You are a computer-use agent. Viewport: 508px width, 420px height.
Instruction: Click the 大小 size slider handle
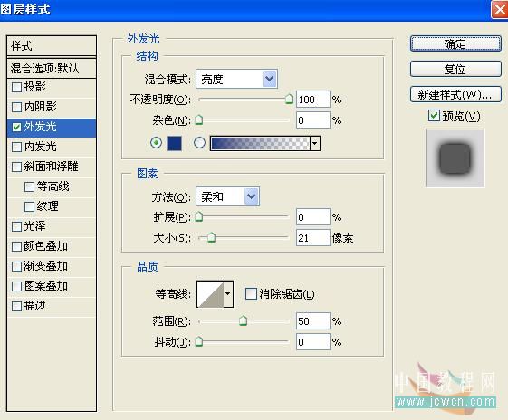tap(211, 237)
